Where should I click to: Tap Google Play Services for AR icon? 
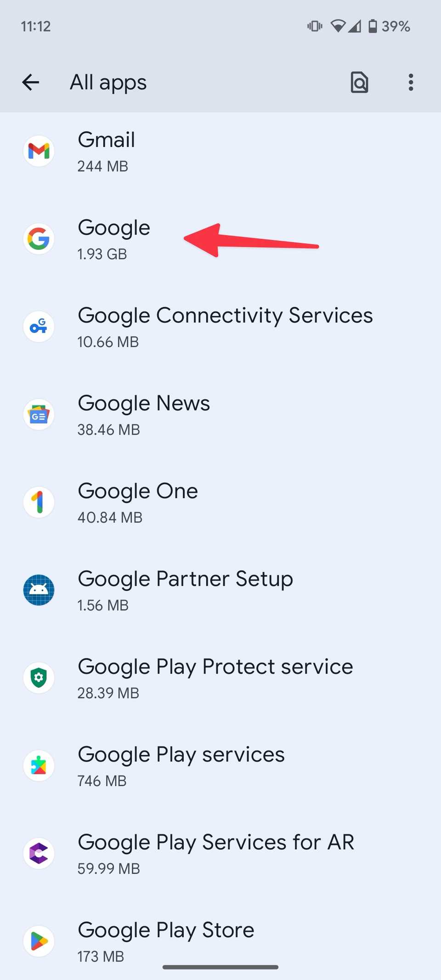(x=39, y=853)
